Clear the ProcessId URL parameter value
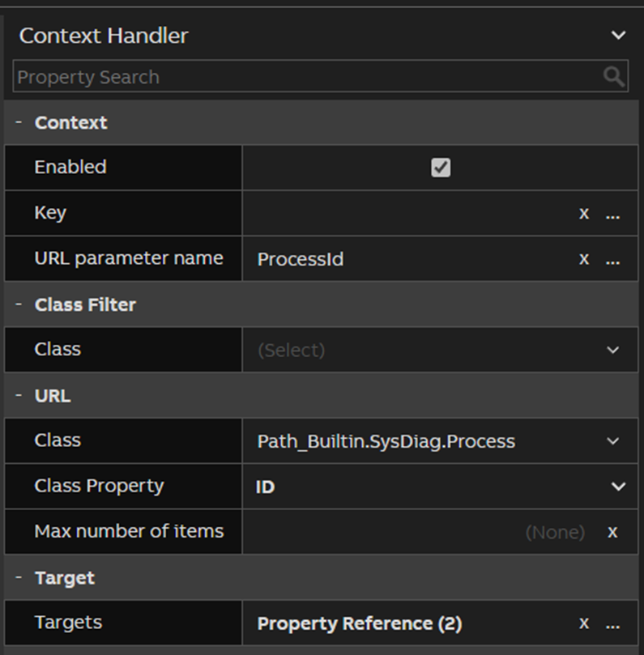The height and width of the screenshot is (655, 644). pos(583,258)
